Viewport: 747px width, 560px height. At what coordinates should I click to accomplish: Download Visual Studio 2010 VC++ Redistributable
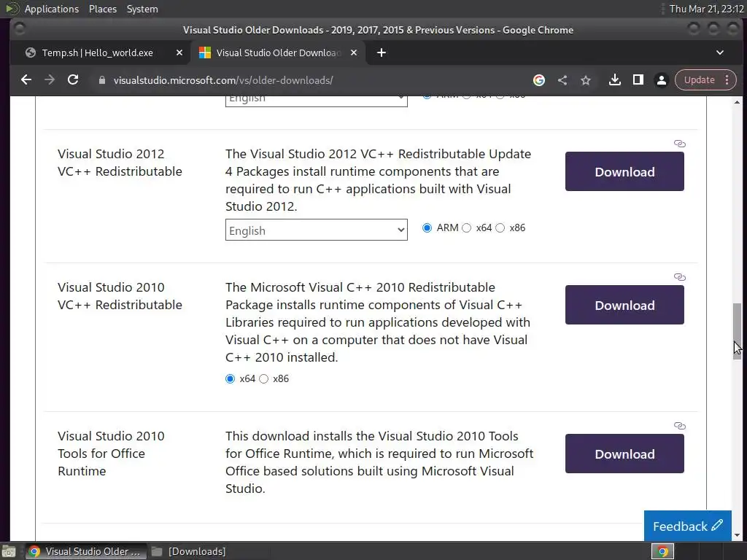tap(624, 305)
